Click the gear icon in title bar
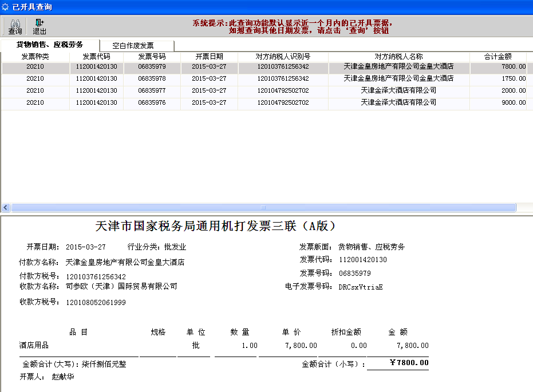Image resolution: width=533 pixels, height=392 pixels. point(5,7)
